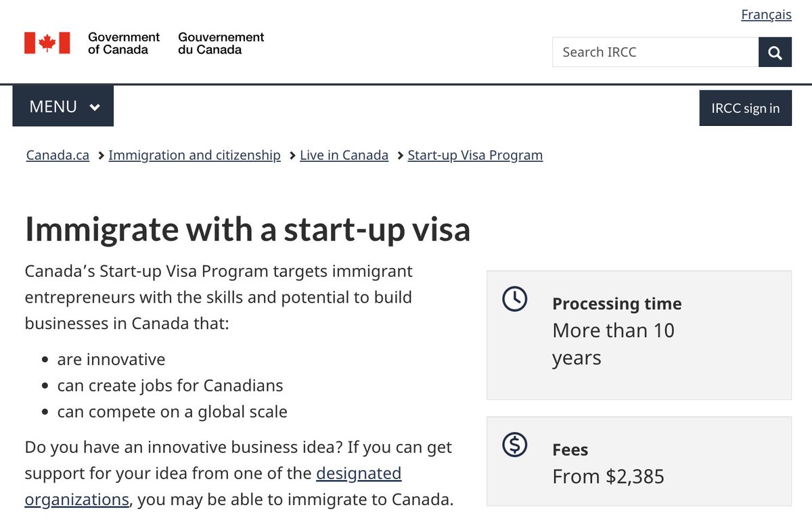Image resolution: width=812 pixels, height=522 pixels.
Task: Click the chevron before Immigration and citizenship
Action: (x=101, y=156)
